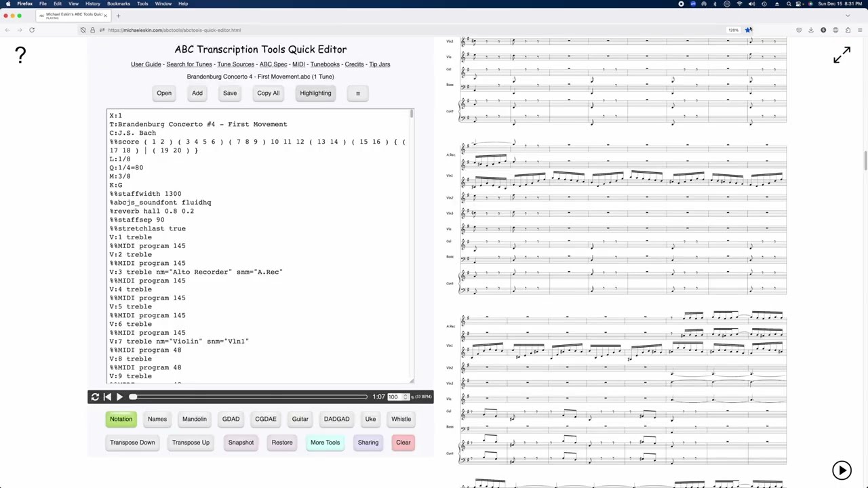Open the Firefox File menu
Image resolution: width=868 pixels, height=488 pixels.
coord(43,3)
